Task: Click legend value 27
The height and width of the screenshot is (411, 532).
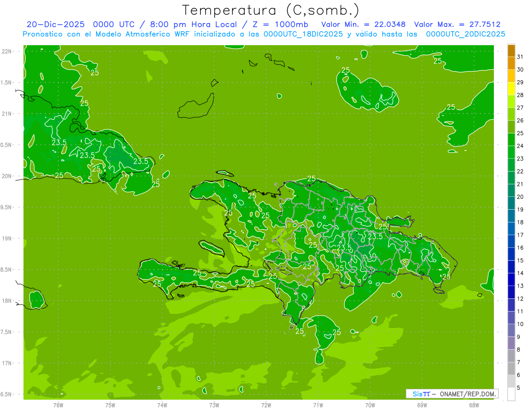Action: [520, 108]
